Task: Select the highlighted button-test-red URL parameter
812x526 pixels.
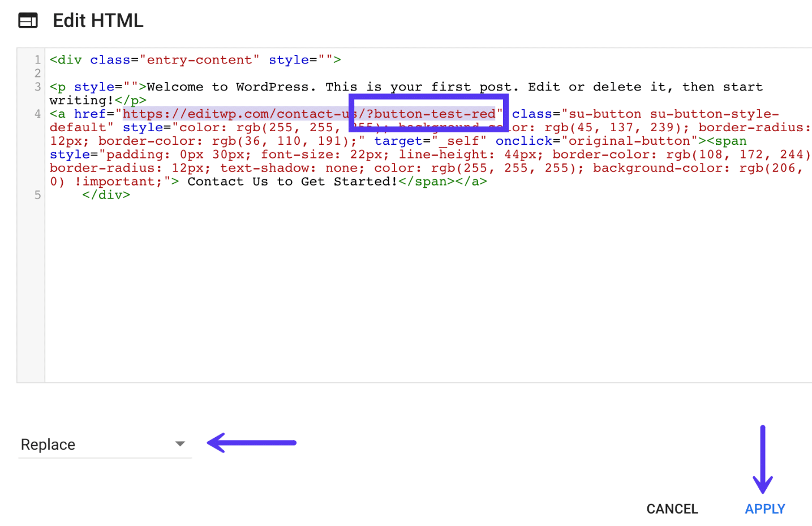Action: point(428,114)
